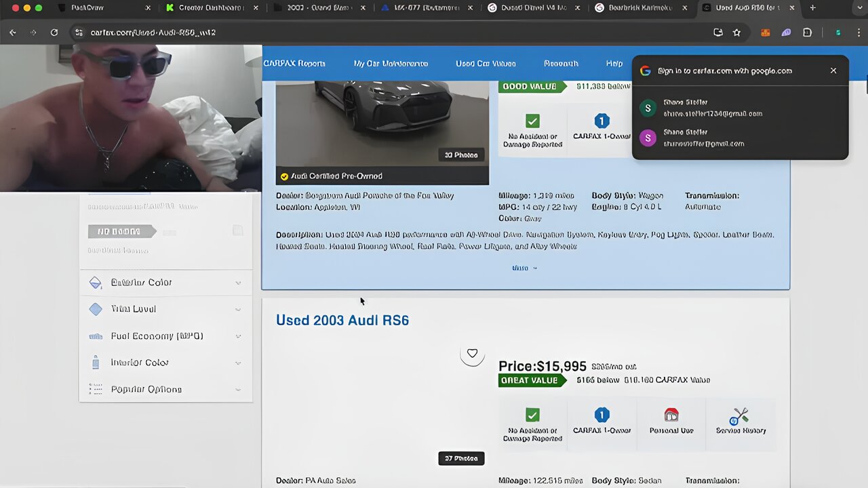Open the purple extension icon in the toolbar
868x488 pixels.
coord(786,33)
